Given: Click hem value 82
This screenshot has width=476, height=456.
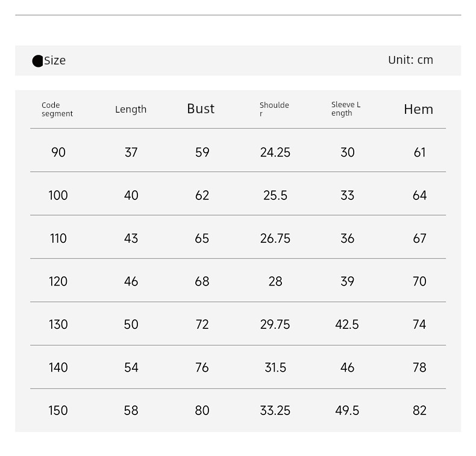Looking at the screenshot, I should (x=419, y=411).
